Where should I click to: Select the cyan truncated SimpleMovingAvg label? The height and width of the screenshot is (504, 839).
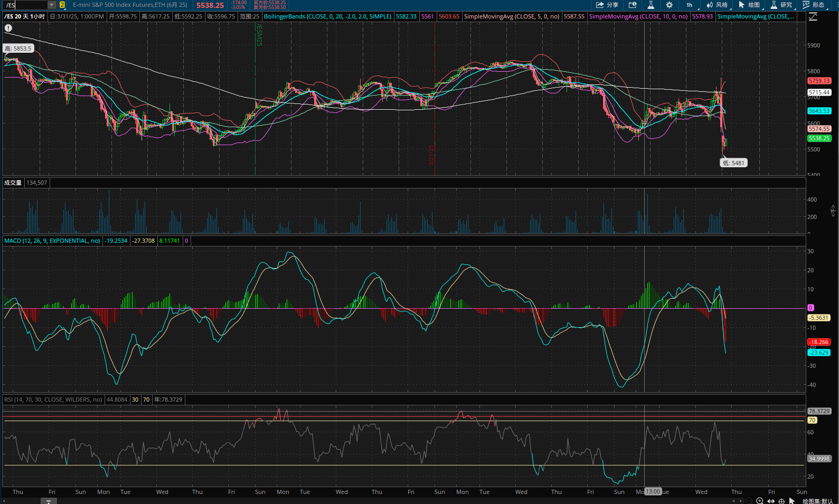tap(756, 16)
